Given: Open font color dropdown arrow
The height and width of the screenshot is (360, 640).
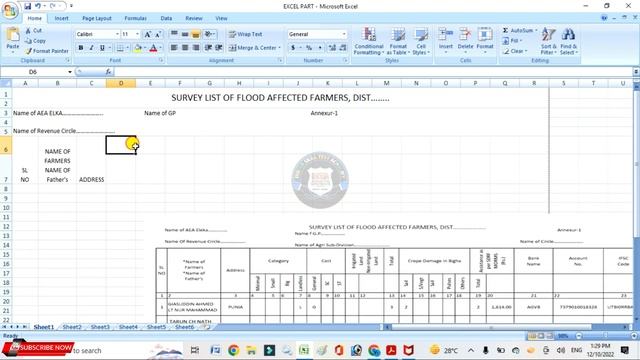Looking at the screenshot, I should click(x=160, y=48).
